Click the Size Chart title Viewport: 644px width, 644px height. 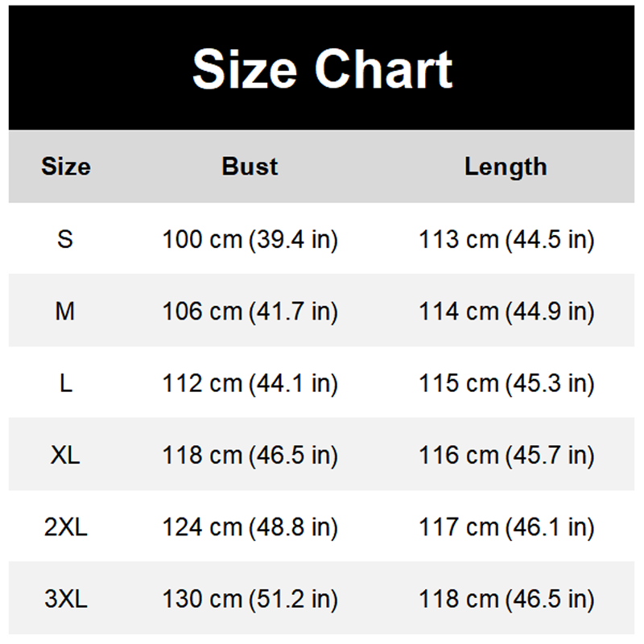pos(323,69)
